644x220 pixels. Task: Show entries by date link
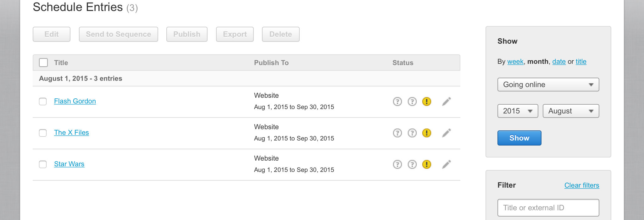(x=559, y=62)
